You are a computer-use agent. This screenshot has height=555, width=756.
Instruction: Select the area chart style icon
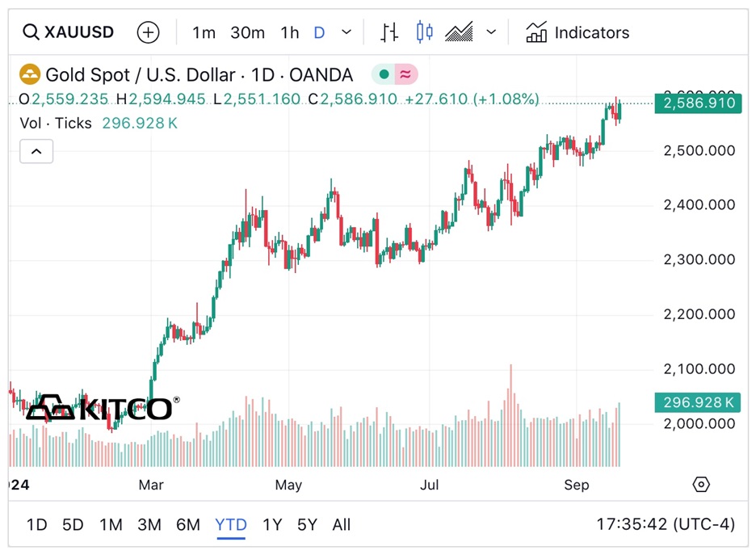point(460,32)
